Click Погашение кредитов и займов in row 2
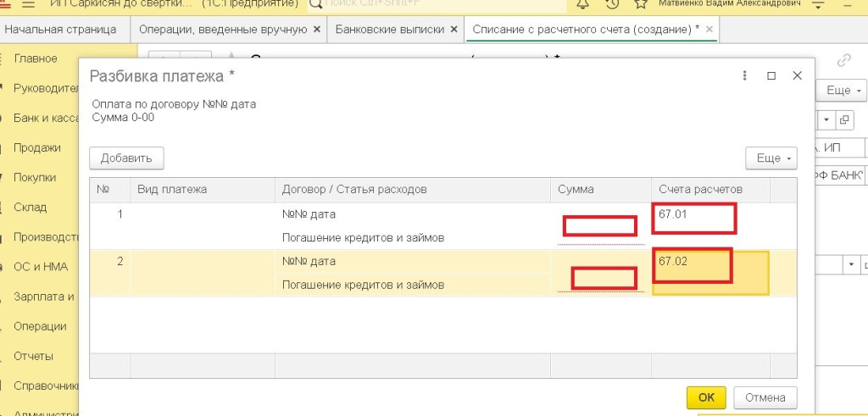The height and width of the screenshot is (416, 868). tap(363, 285)
